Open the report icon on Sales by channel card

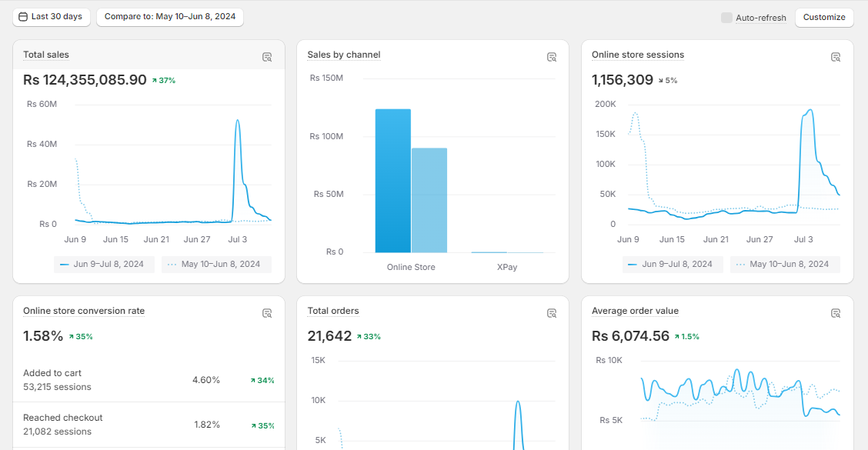pyautogui.click(x=552, y=57)
